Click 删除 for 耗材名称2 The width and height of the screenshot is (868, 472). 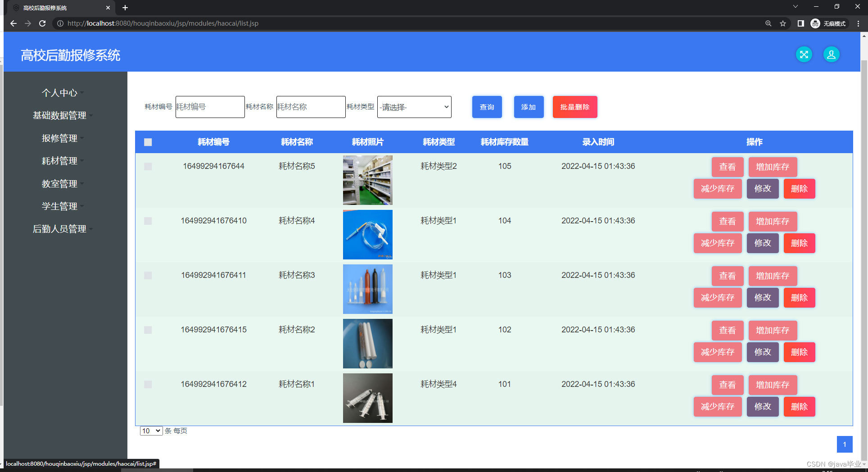tap(799, 352)
